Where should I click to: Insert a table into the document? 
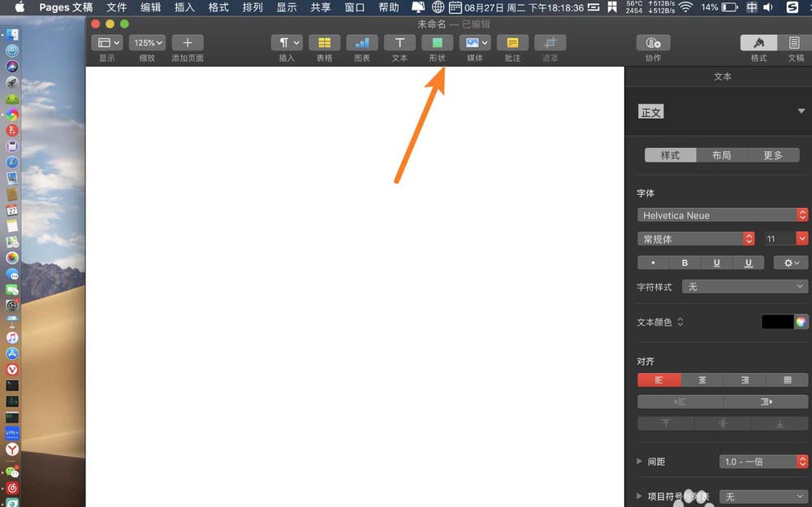tap(324, 42)
